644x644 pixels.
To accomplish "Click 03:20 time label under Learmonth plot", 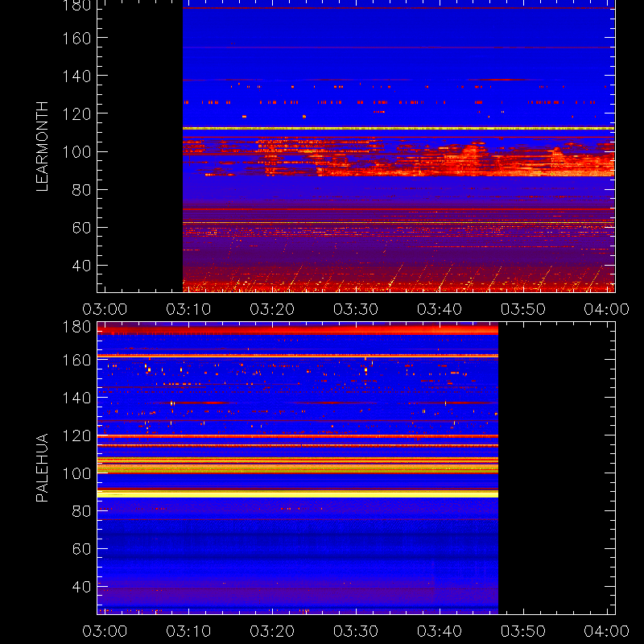I will point(272,309).
